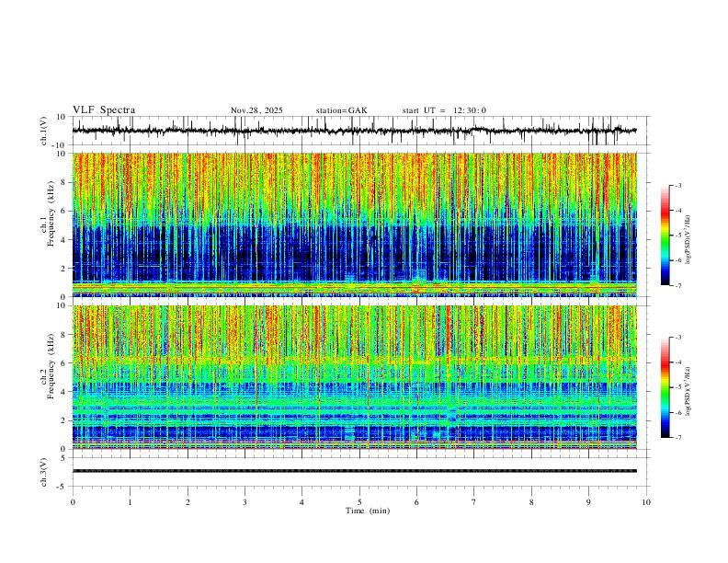Click time axis tick label "5"

pyautogui.click(x=359, y=502)
